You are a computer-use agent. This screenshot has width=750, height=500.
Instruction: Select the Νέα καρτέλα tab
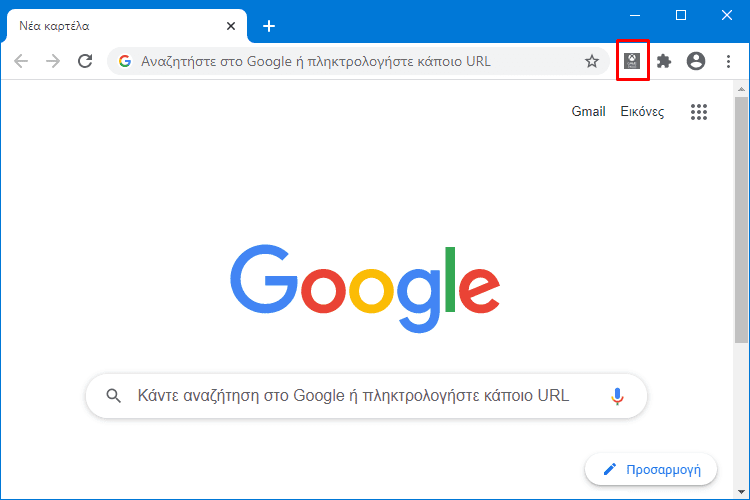[x=127, y=26]
